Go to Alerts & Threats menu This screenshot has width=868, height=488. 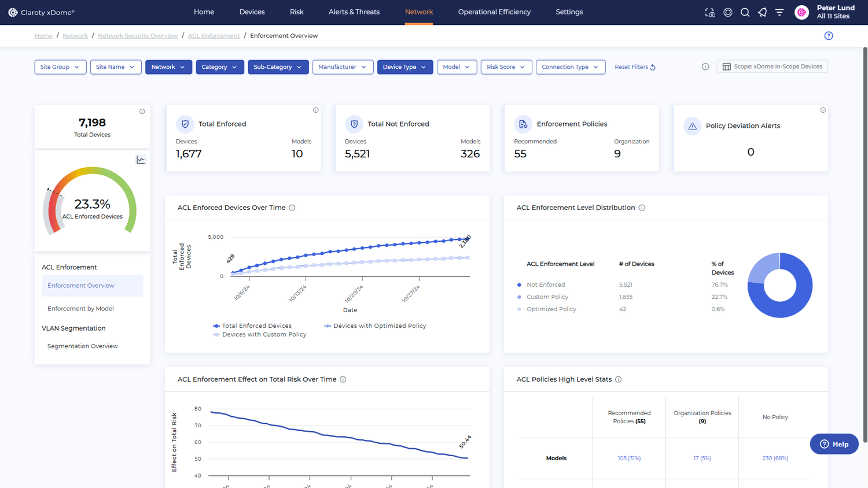click(x=354, y=12)
